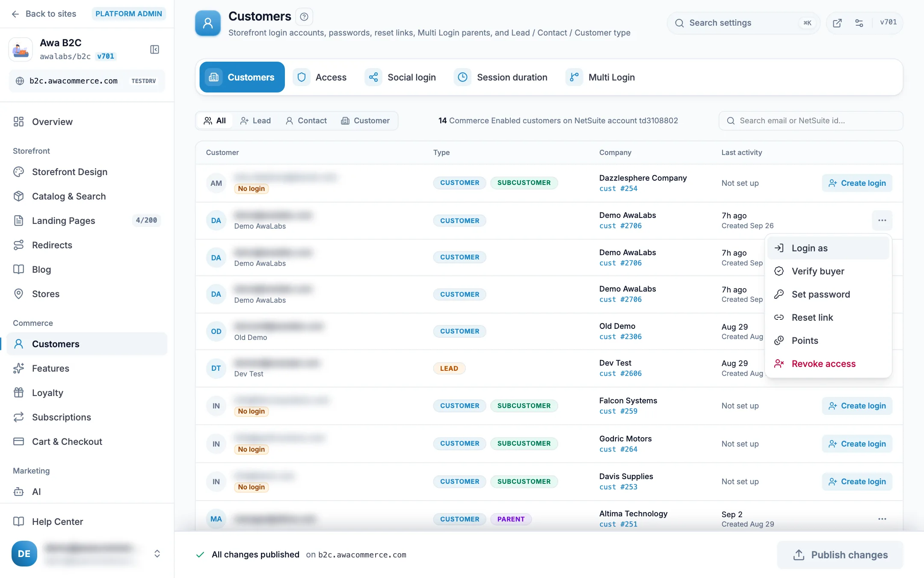The width and height of the screenshot is (924, 578).
Task: Click the Search email or NetSuite id field
Action: click(811, 121)
